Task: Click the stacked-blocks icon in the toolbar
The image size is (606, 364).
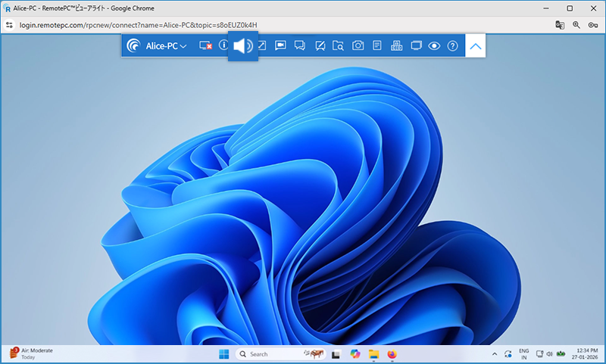Action: [396, 45]
